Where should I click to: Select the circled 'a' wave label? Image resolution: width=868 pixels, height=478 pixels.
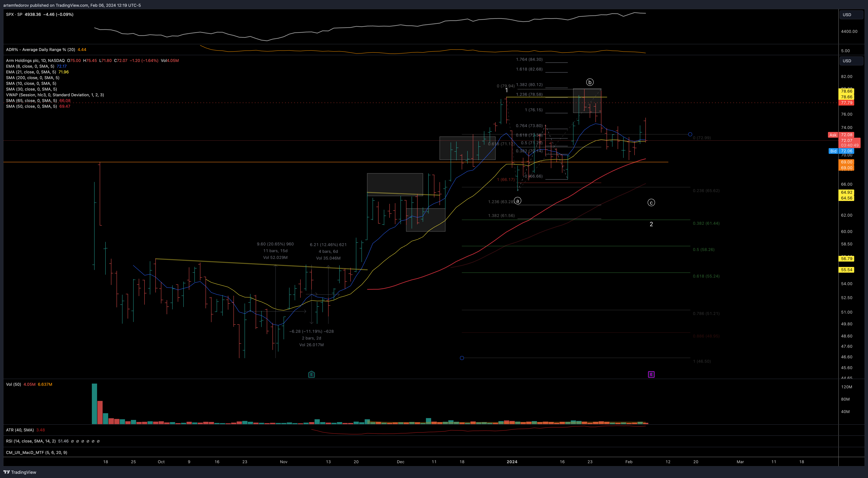pos(518,201)
